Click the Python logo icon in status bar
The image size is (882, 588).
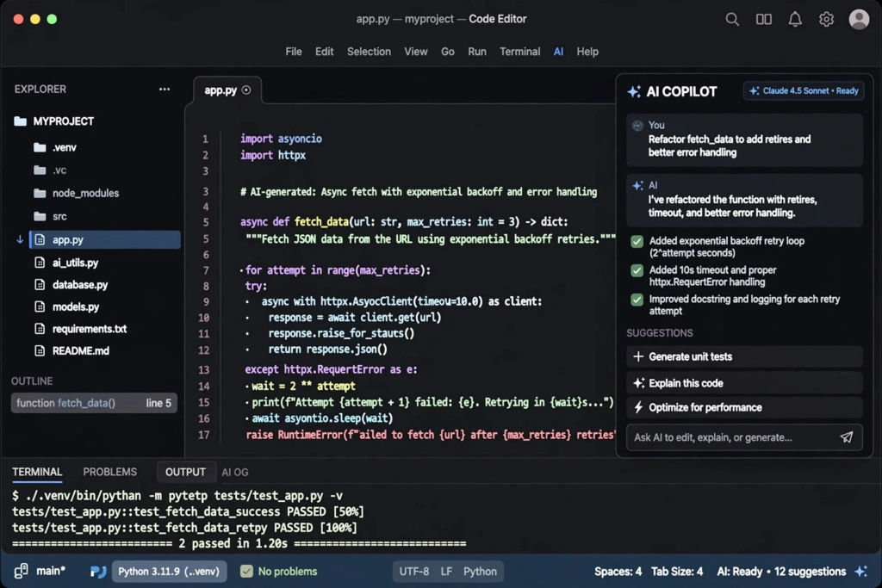coord(98,572)
